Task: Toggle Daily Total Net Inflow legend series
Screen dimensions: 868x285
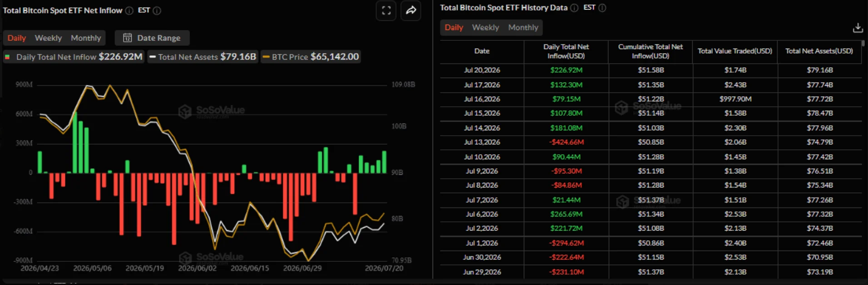Action: [x=74, y=57]
